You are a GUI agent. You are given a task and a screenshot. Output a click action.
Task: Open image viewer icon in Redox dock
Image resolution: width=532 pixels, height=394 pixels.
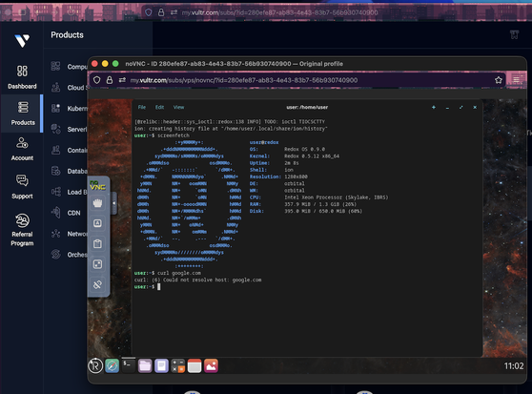click(x=211, y=365)
